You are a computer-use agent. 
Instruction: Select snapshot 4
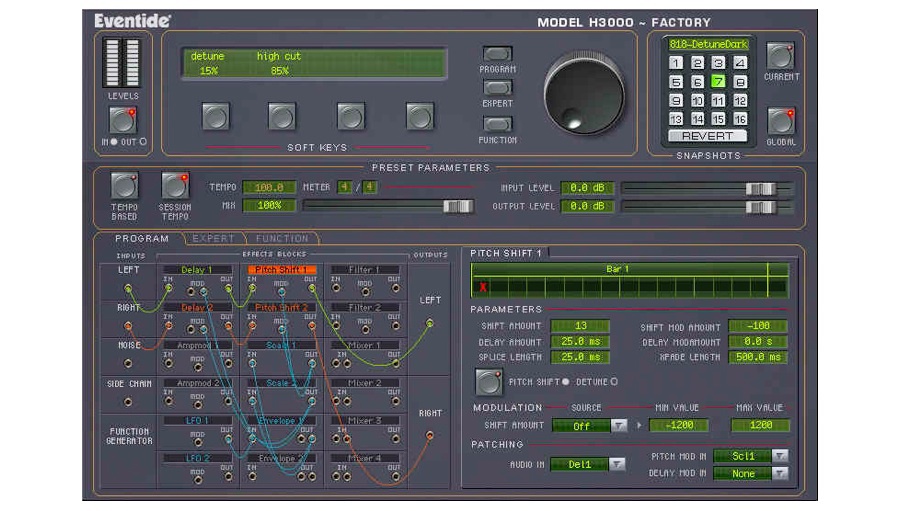[x=740, y=63]
